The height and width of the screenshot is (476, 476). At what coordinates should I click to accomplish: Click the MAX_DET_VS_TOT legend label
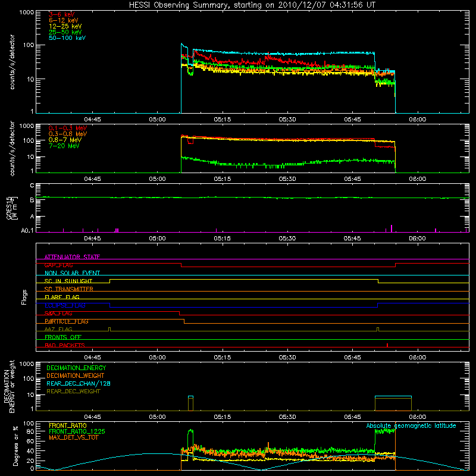[73, 437]
